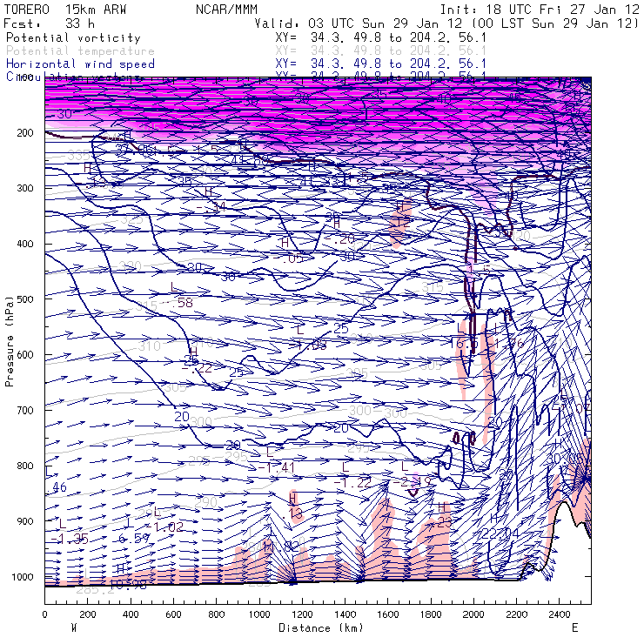Click the 'Pressure (hPa)' axis title
Screen dimensions: 644x644
pyautogui.click(x=9, y=341)
